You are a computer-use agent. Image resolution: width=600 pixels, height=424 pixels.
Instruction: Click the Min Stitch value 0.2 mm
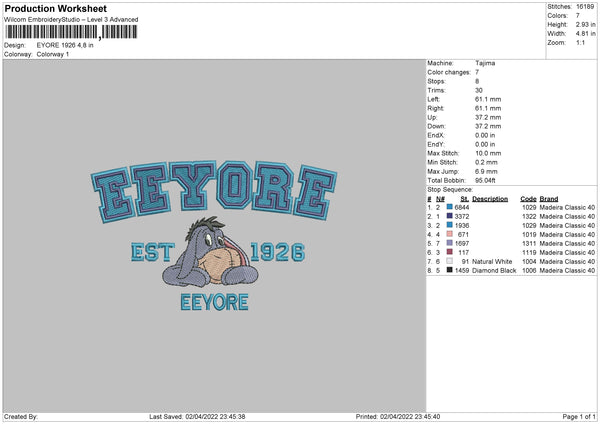(486, 162)
